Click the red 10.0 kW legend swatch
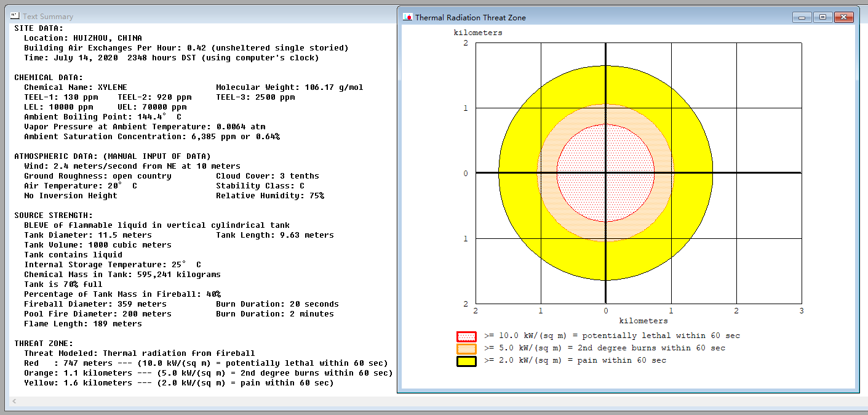Screen dimensions: 868x415 (x=466, y=336)
